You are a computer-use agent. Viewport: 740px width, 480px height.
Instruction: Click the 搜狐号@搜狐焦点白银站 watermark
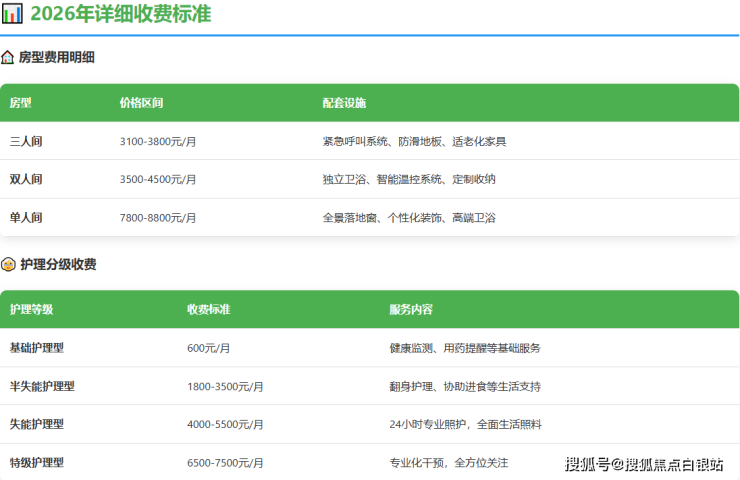(x=643, y=464)
